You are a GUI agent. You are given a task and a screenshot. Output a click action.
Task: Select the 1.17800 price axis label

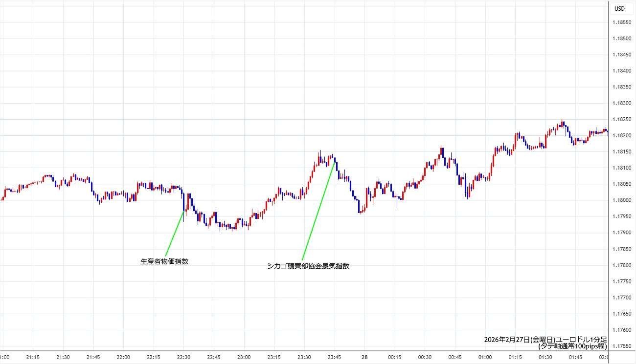[621, 265]
